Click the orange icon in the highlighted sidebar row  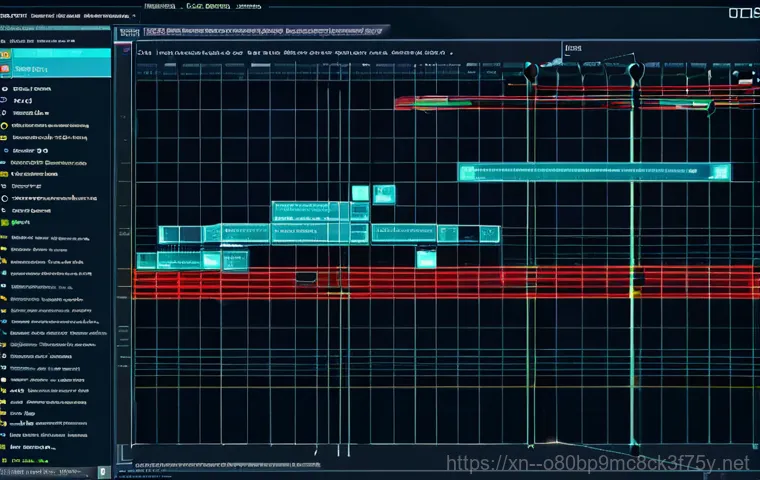pos(6,69)
